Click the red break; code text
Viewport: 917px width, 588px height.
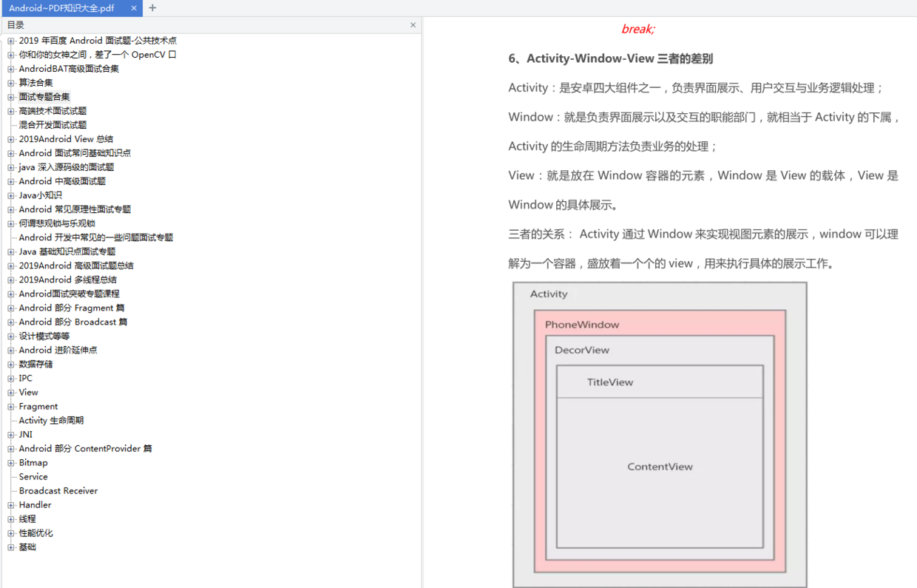pos(638,30)
